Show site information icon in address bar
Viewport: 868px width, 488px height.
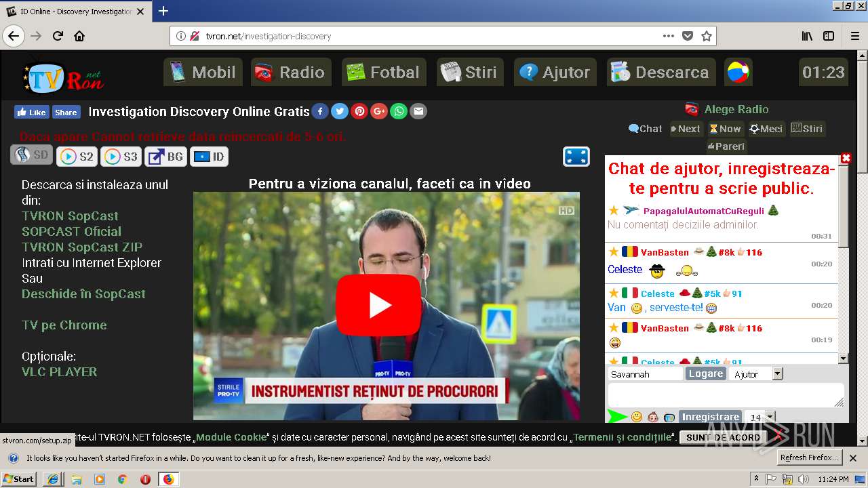(180, 36)
